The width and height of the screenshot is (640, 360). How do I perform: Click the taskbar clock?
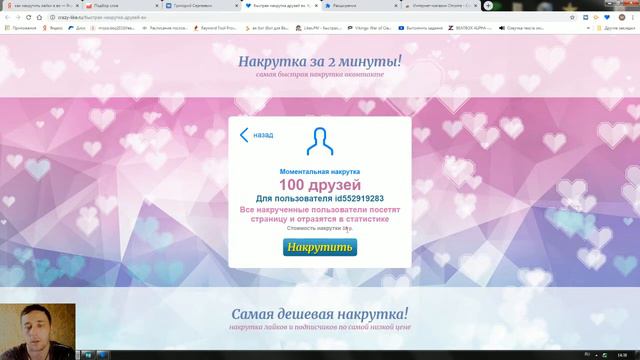(x=622, y=355)
